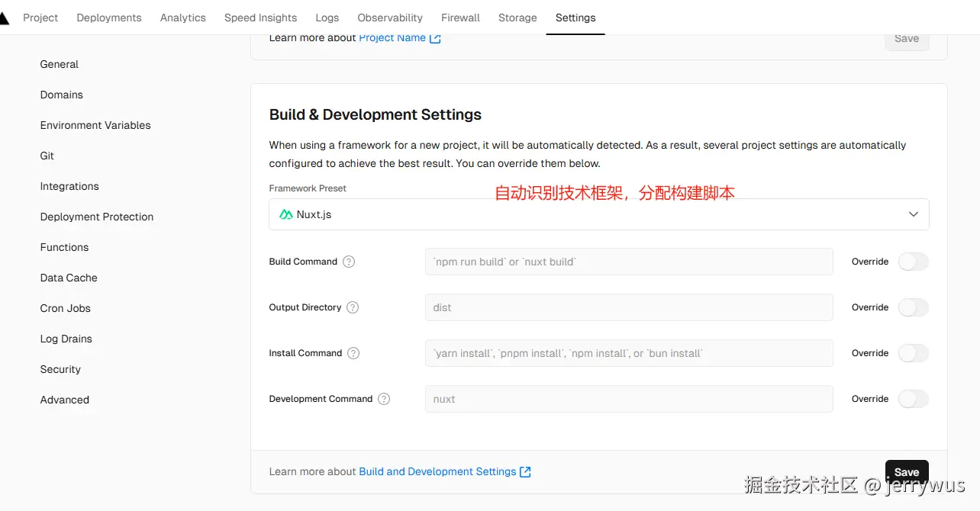Click the Project Name help link

[392, 38]
